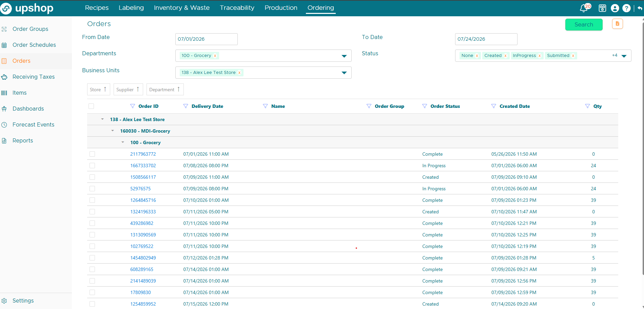644x309 pixels.
Task: Remove the InProgress status tag
Action: pos(540,56)
